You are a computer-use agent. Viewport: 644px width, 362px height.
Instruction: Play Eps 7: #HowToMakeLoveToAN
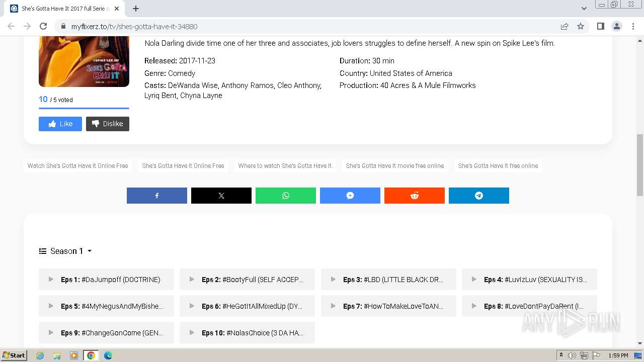pos(388,306)
